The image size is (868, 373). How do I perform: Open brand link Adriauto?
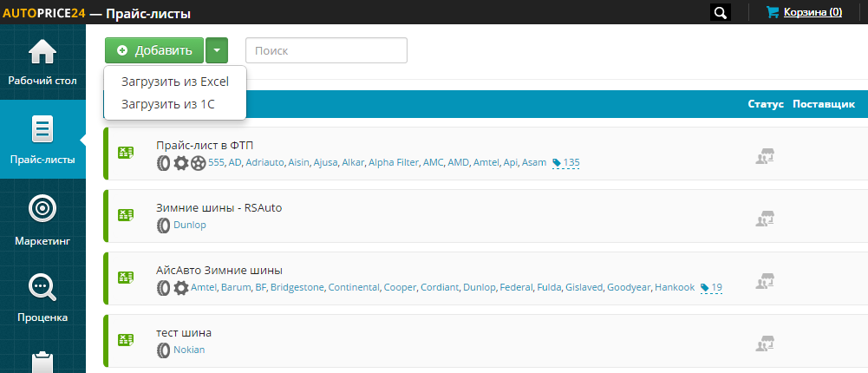pyautogui.click(x=265, y=163)
